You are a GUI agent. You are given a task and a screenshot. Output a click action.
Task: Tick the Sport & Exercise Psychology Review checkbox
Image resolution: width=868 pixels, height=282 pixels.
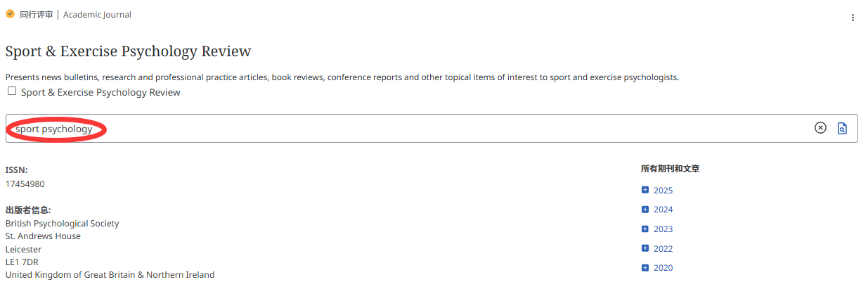[12, 91]
